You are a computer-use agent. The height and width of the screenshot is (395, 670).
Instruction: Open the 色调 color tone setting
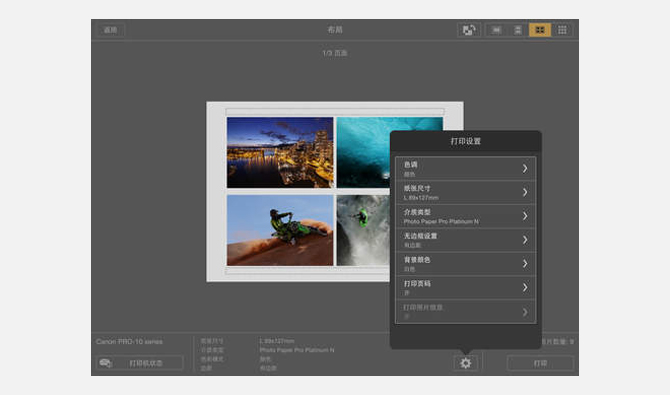coord(465,169)
